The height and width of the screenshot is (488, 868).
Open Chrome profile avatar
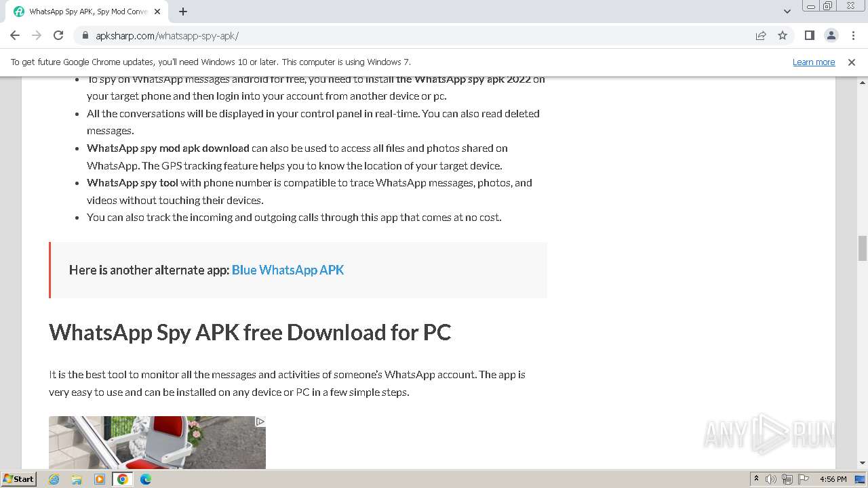coord(831,35)
